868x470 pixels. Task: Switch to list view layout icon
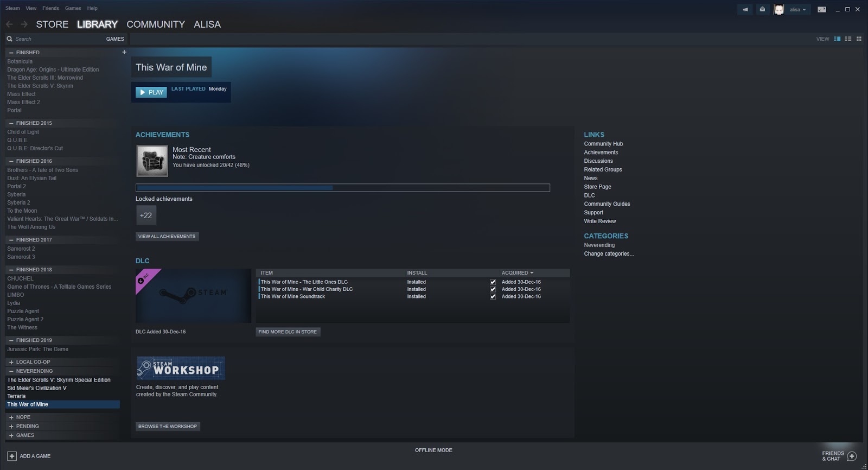click(848, 39)
